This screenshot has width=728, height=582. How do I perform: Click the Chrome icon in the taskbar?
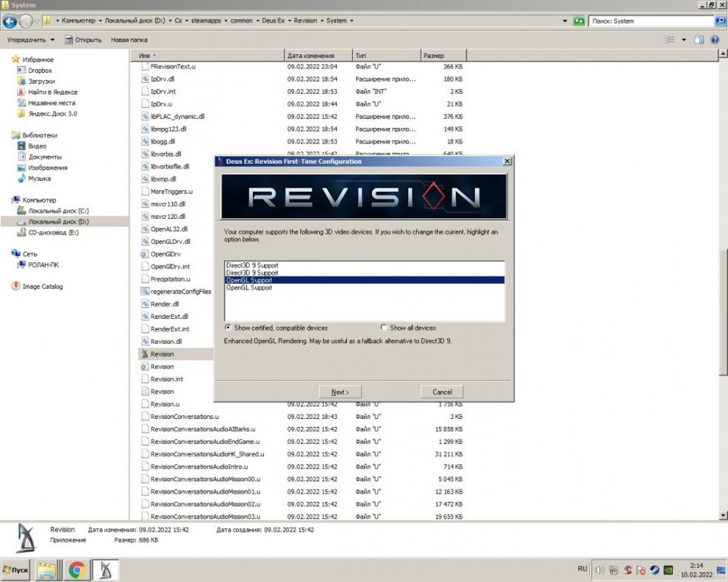click(76, 570)
